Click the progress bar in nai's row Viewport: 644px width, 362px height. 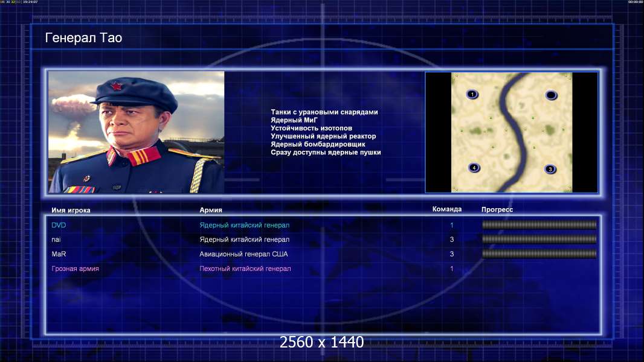(x=539, y=239)
